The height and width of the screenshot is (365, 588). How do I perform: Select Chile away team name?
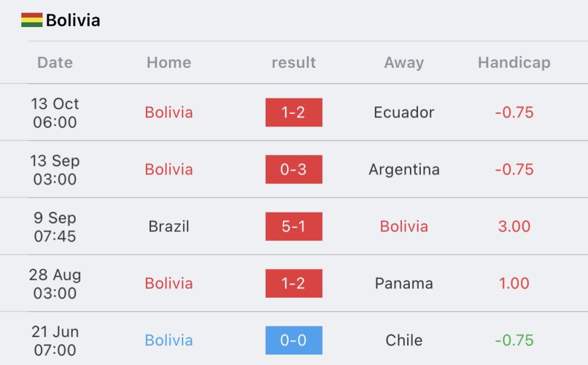404,340
